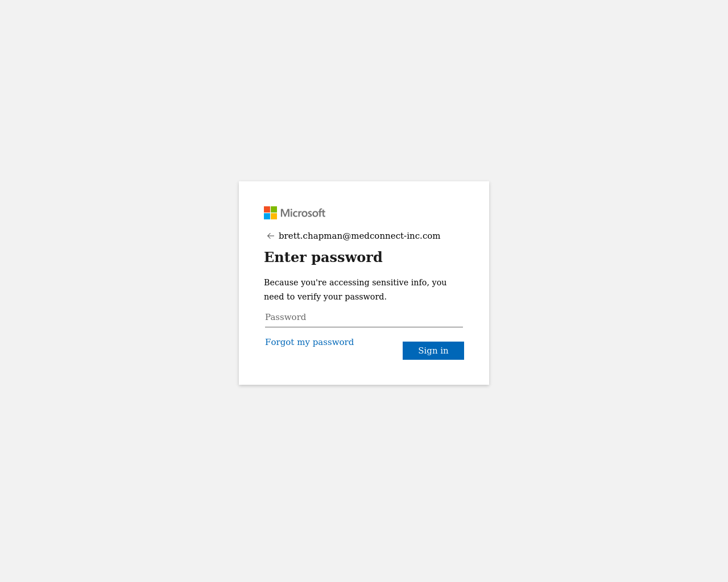Screen dimensions: 728x582
Task: Focus the Password input field
Action: tap(364, 317)
